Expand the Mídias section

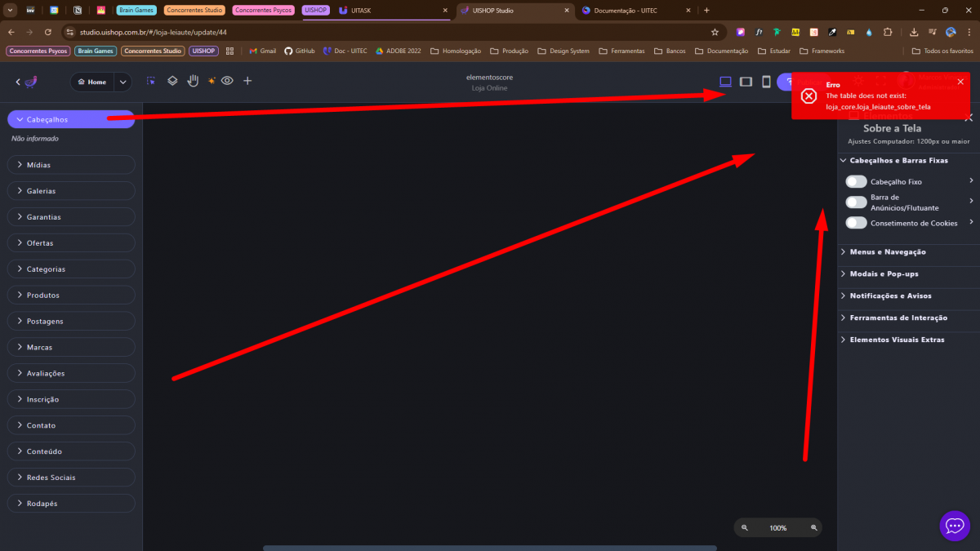pos(71,165)
